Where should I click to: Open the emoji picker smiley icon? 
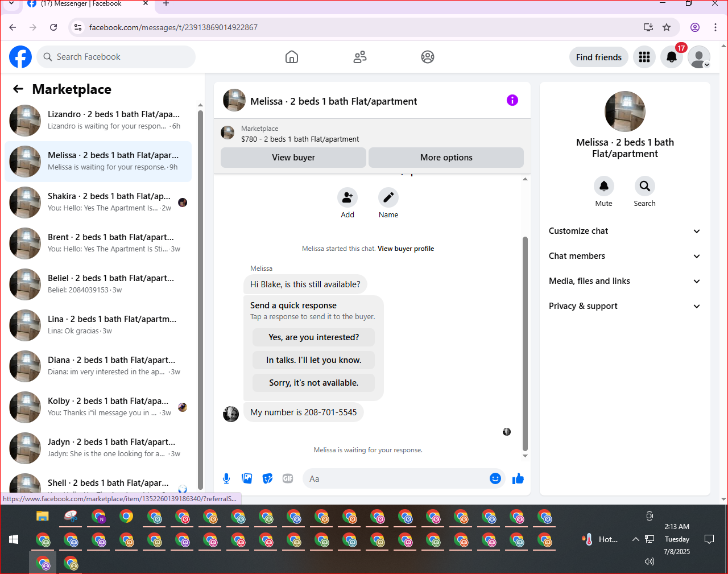(x=495, y=478)
